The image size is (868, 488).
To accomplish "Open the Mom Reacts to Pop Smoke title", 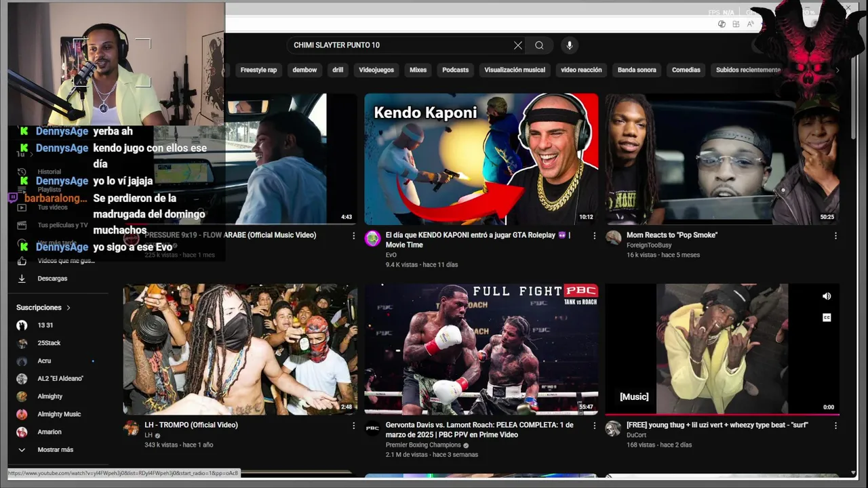I will coord(672,235).
